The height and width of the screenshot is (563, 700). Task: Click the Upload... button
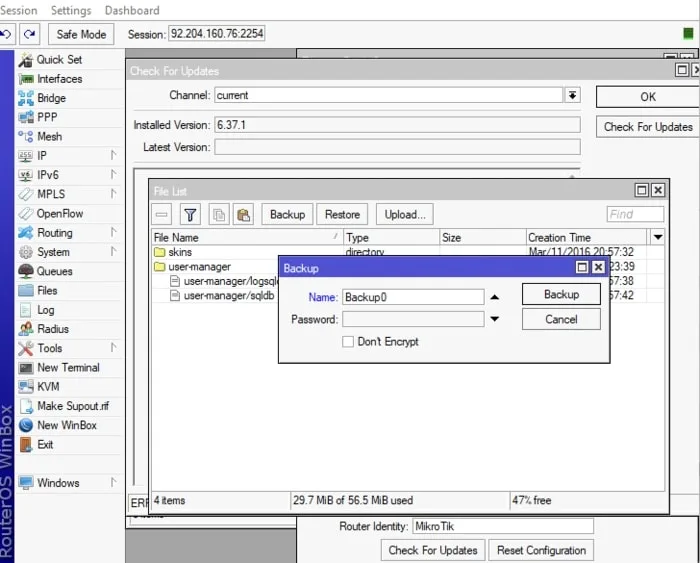405,215
